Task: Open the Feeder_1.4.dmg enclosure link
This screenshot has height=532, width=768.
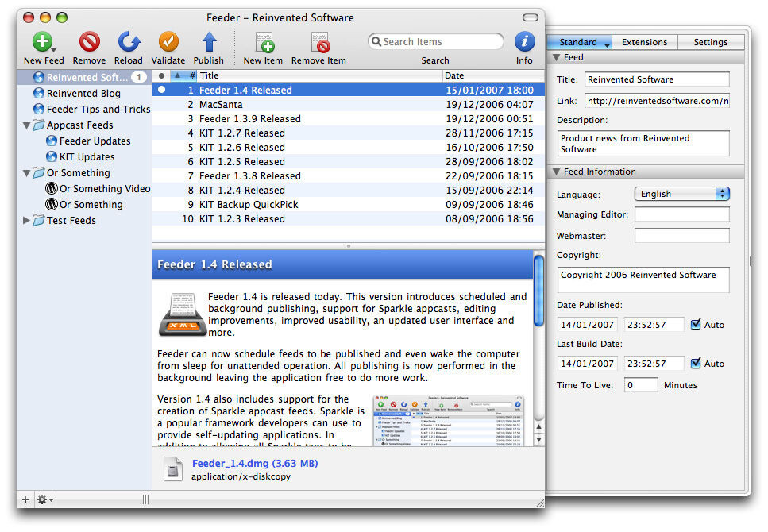Action: pos(255,464)
